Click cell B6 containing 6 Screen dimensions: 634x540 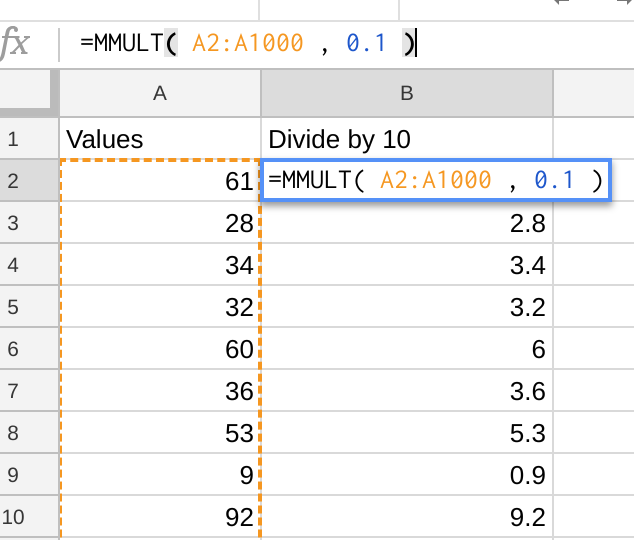pos(407,349)
